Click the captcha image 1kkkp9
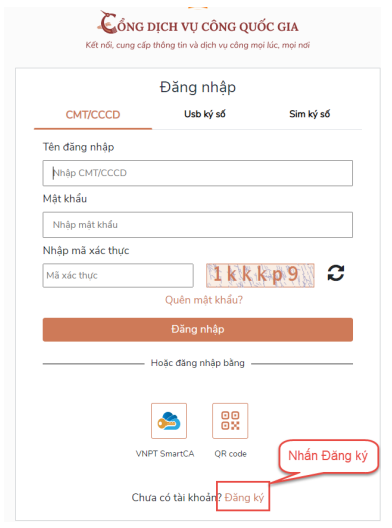392x528 pixels. [260, 275]
